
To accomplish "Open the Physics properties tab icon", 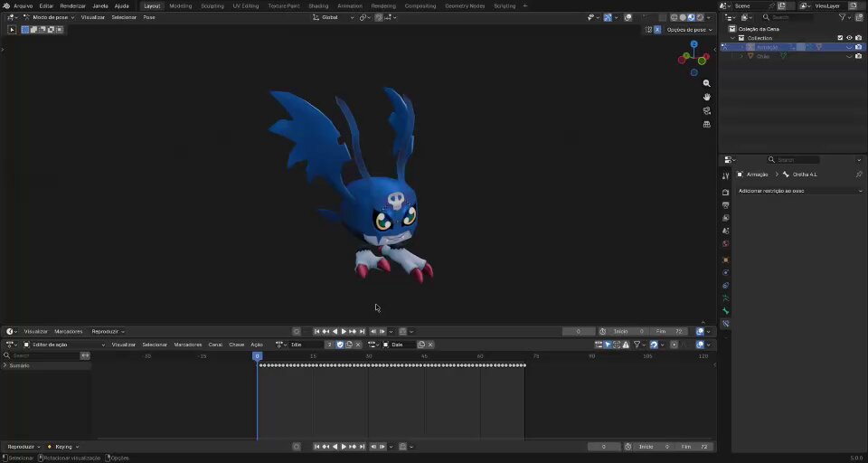I will pos(726,272).
